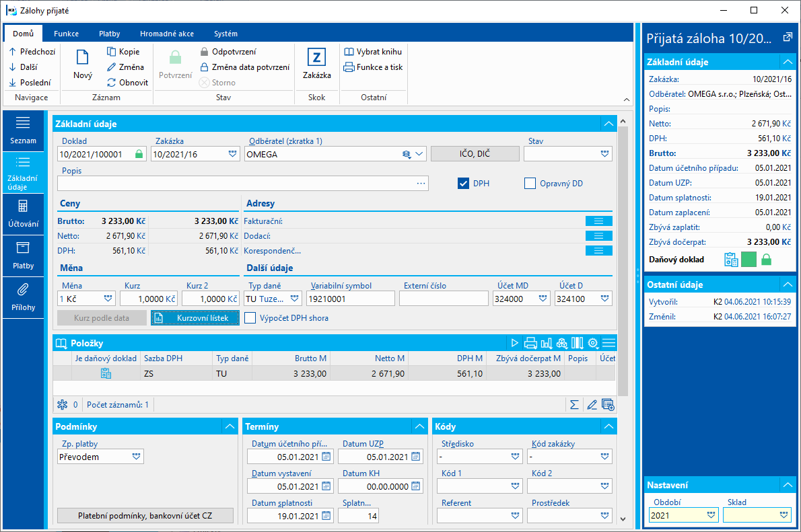Click the Obnovit refresh icon
This screenshot has height=532, width=801.
[111, 82]
